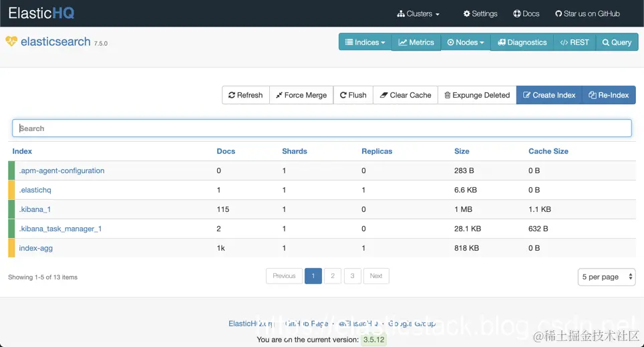Open the Docs link
This screenshot has width=644, height=347.
coord(526,13)
